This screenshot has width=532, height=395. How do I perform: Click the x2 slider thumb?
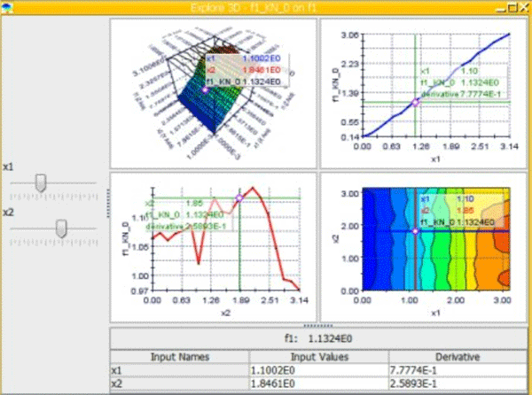61,228
